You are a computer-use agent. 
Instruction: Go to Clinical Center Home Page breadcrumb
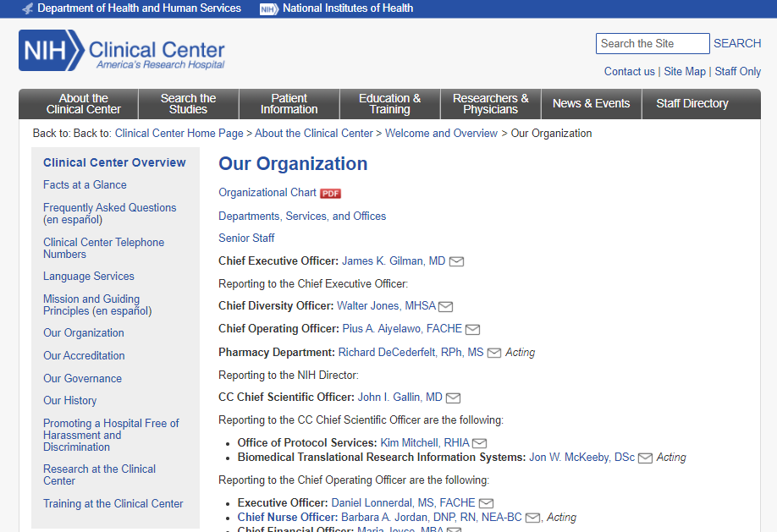coord(179,134)
